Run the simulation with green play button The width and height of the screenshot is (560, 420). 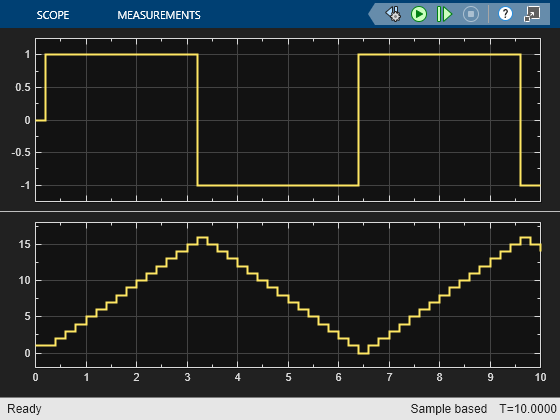click(x=419, y=14)
